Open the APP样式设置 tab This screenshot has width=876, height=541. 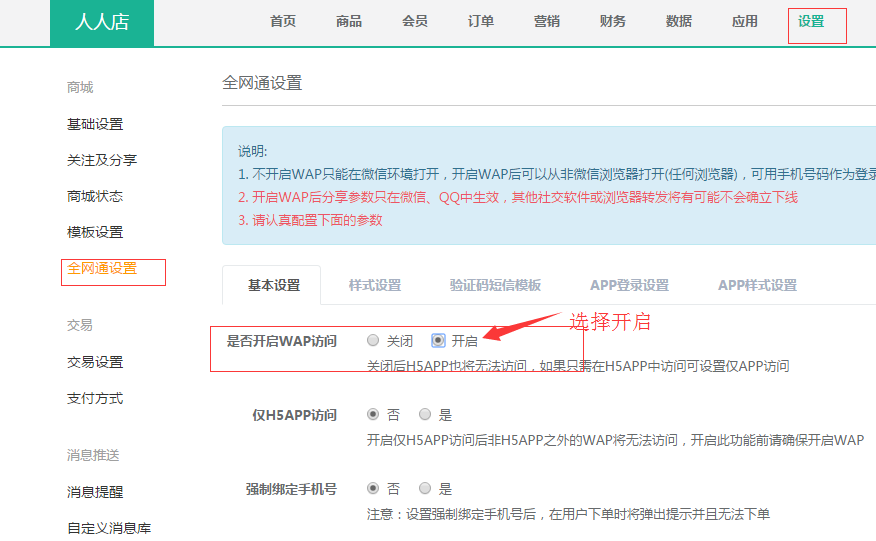tap(757, 285)
